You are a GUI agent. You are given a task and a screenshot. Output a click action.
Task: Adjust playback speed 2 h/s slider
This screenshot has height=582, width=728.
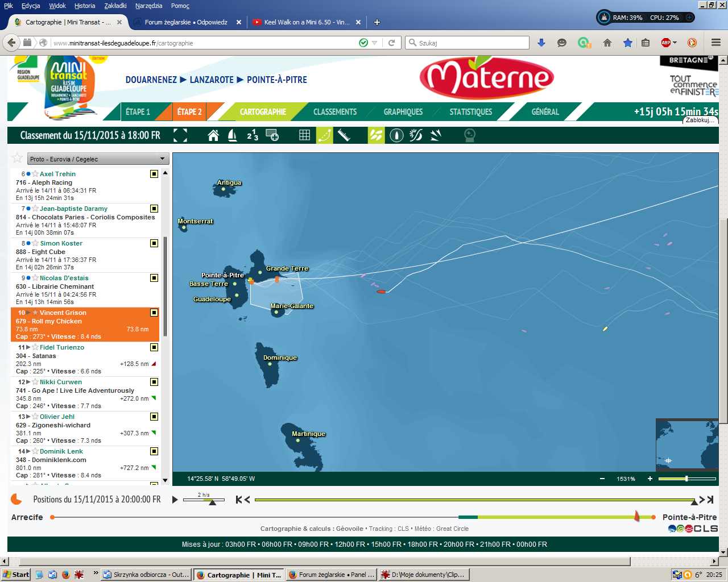point(204,500)
